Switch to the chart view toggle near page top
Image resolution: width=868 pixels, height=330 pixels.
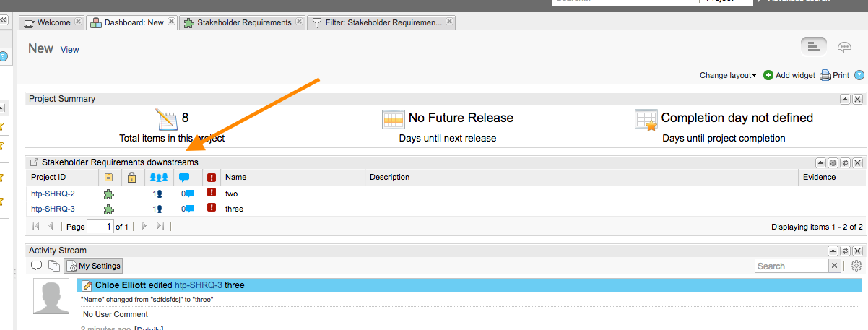pyautogui.click(x=813, y=46)
